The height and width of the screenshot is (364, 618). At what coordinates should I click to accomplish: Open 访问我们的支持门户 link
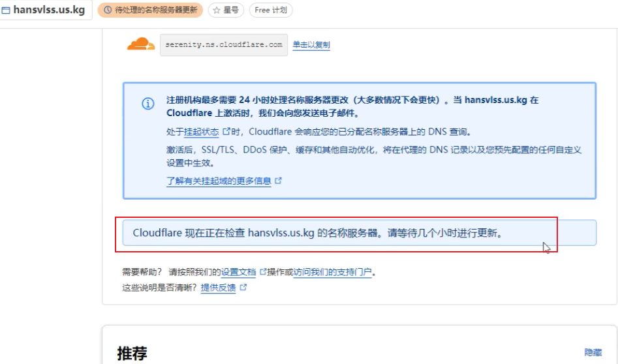332,272
